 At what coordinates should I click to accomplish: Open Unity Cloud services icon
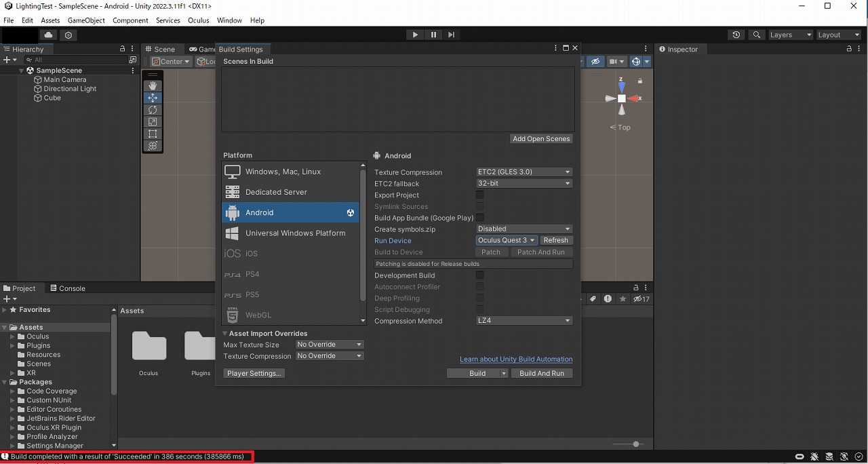click(48, 35)
